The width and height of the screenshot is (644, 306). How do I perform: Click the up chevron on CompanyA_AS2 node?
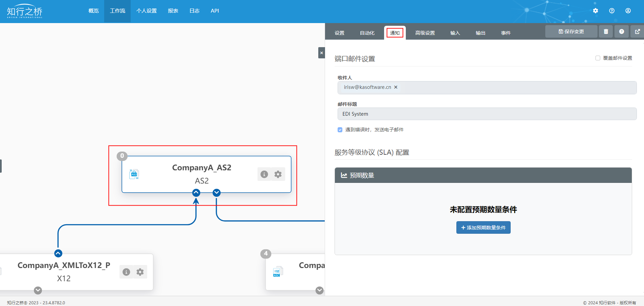(x=196, y=193)
